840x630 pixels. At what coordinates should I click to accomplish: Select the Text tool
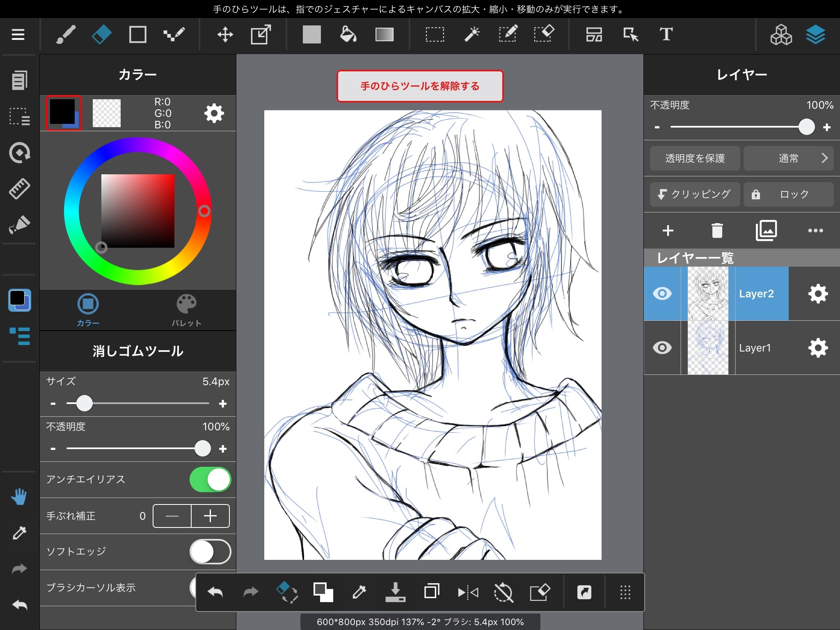(x=666, y=34)
